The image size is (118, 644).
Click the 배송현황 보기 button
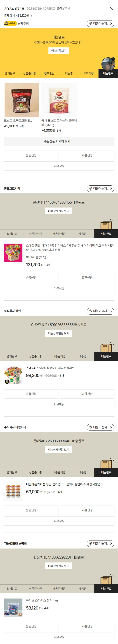(x=59, y=50)
